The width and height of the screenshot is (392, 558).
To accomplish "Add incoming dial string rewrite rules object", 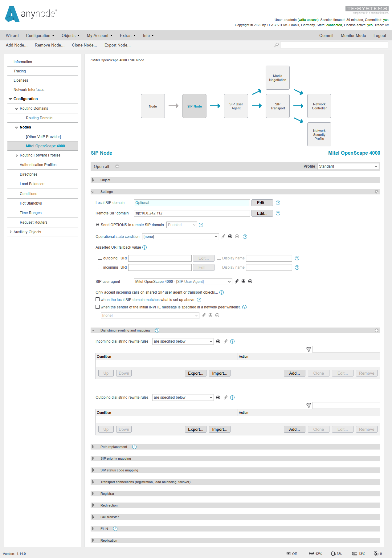I will [x=218, y=341].
